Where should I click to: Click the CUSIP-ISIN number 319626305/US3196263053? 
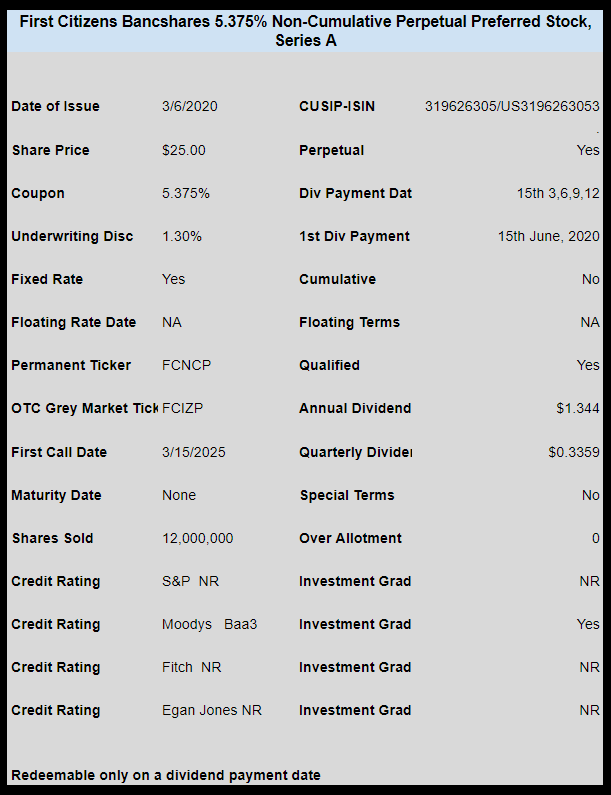coord(512,106)
